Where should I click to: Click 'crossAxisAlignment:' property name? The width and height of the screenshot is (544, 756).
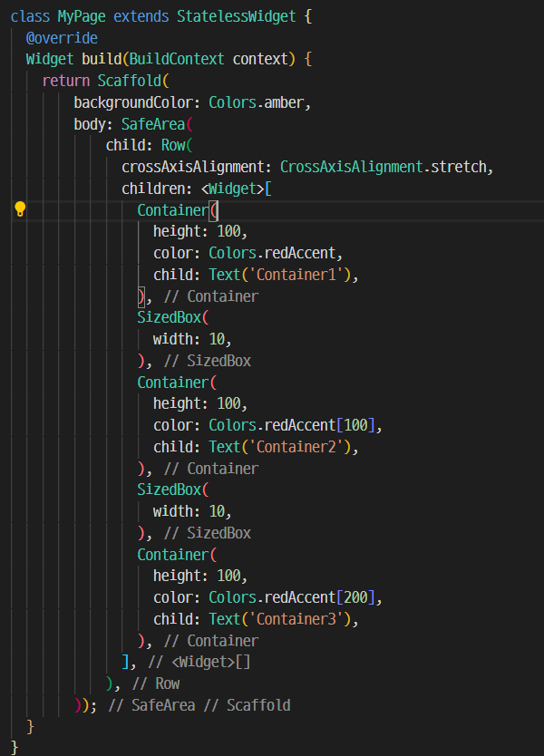pos(197,167)
